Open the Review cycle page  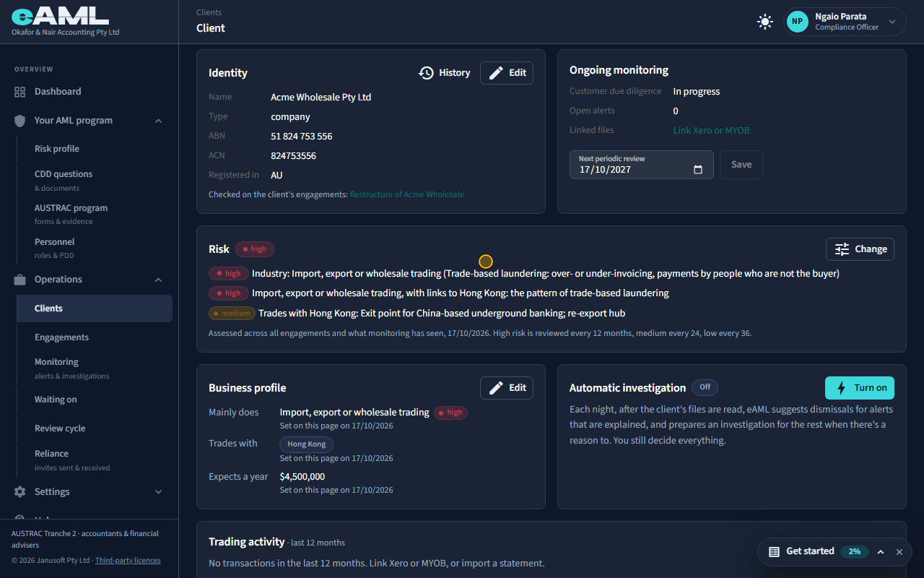(x=95, y=428)
